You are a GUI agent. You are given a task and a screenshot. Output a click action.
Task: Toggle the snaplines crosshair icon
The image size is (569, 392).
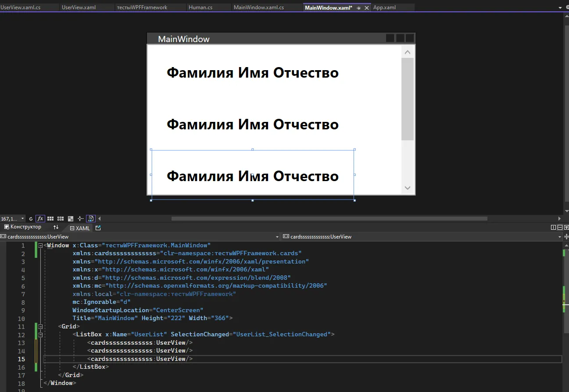coord(80,218)
